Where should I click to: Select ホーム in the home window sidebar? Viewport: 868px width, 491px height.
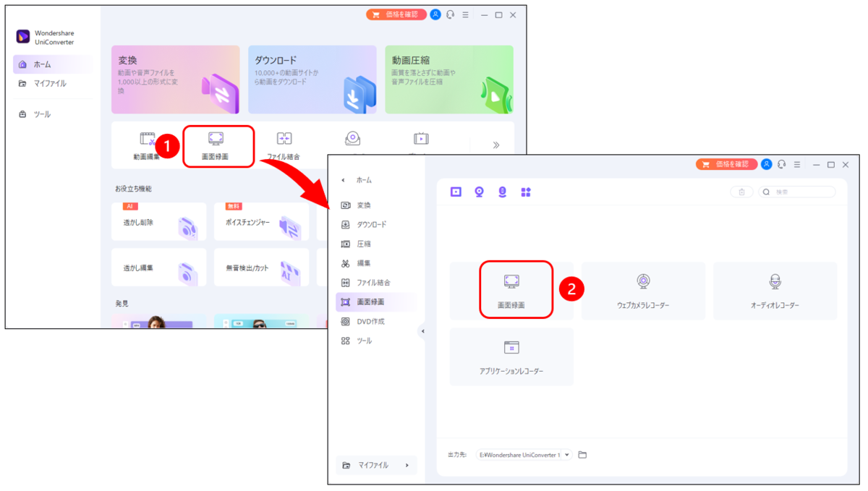(52, 64)
